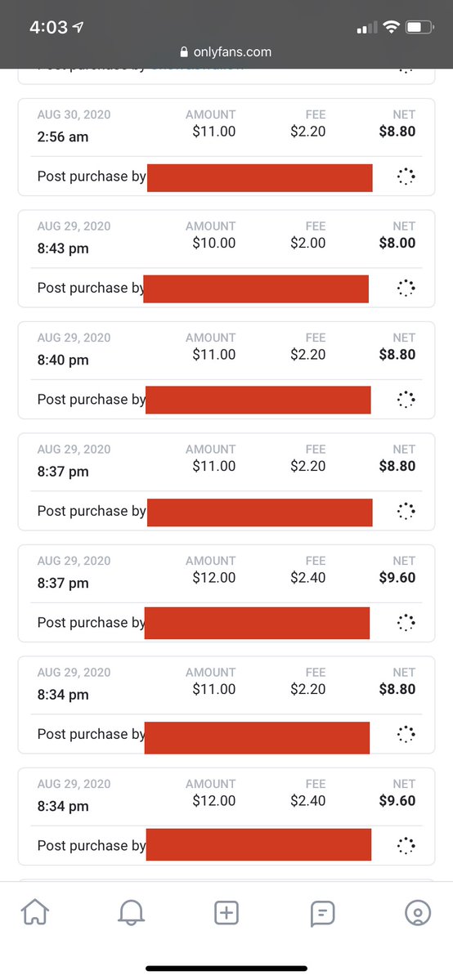Screen dimensions: 453x980
Task: Tap the new post plus icon
Action: (x=226, y=913)
